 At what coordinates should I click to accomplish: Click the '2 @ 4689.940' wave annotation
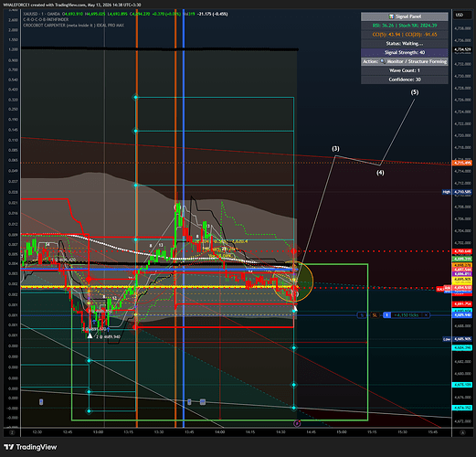pos(108,336)
